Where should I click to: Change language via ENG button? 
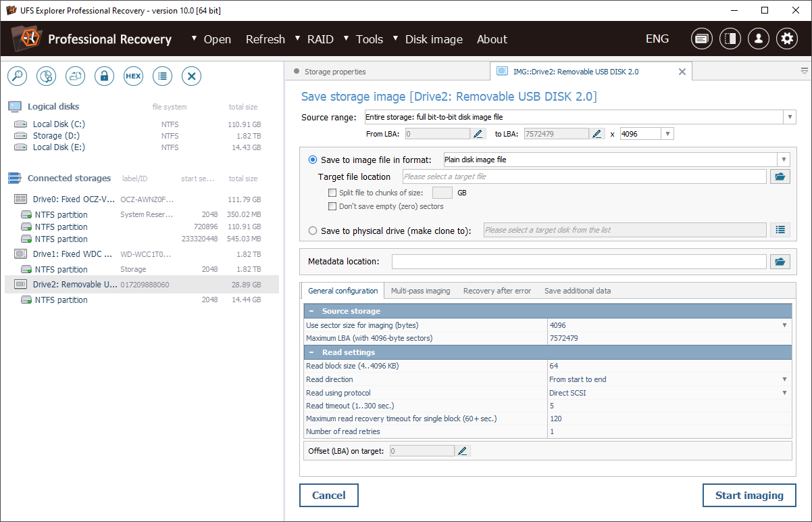click(x=657, y=39)
